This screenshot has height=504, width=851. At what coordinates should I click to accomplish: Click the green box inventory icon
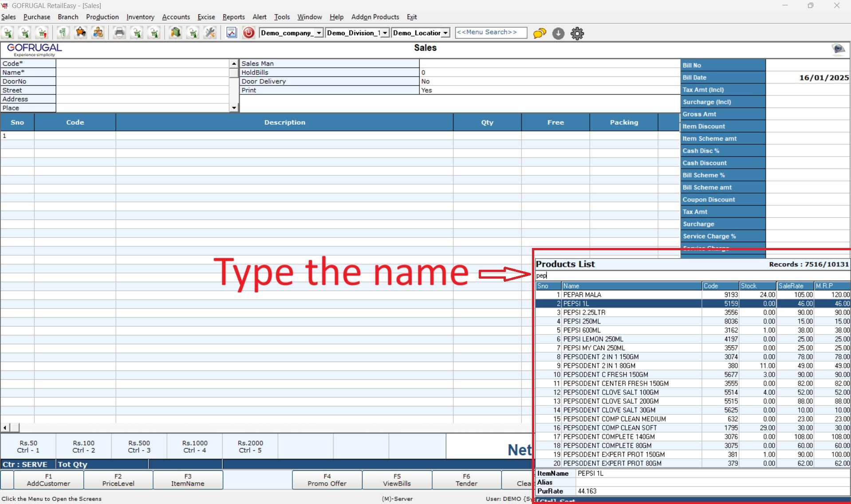point(175,33)
